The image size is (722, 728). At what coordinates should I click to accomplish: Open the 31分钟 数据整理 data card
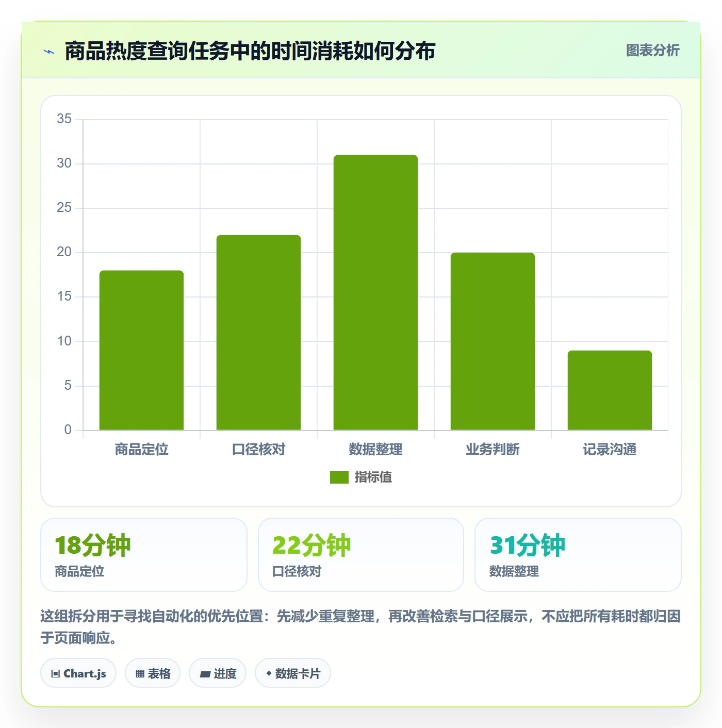[578, 555]
